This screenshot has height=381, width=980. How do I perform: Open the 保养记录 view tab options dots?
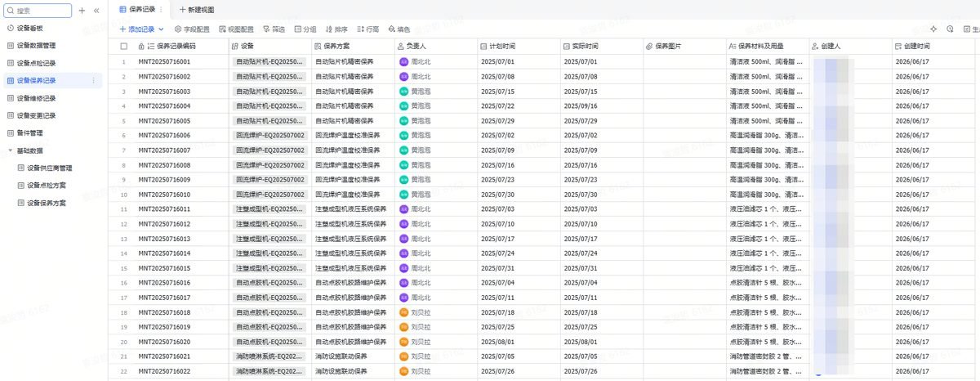pyautogui.click(x=161, y=9)
